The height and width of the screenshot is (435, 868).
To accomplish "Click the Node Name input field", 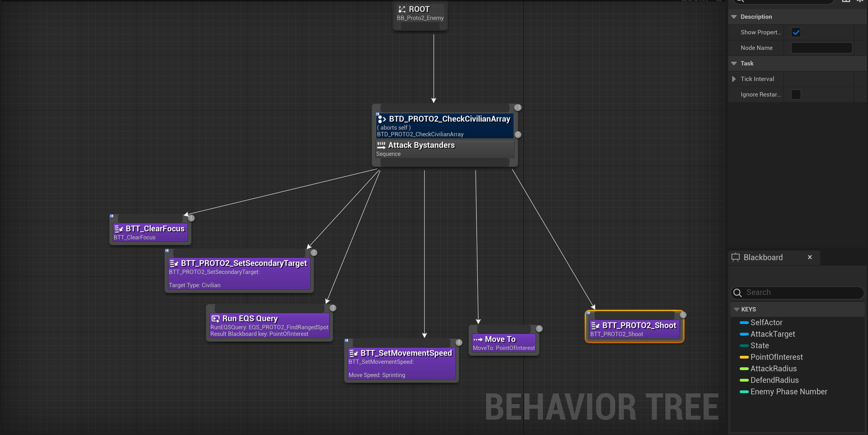I will (x=821, y=48).
